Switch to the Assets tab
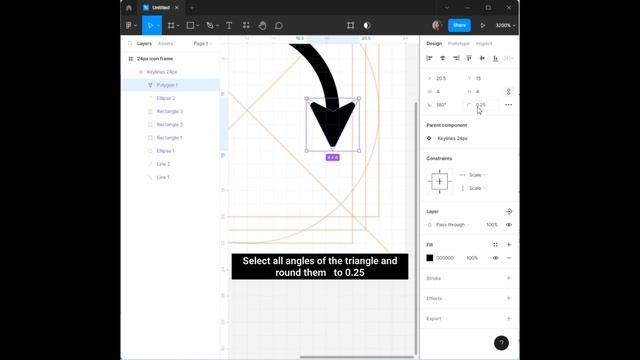 [165, 43]
